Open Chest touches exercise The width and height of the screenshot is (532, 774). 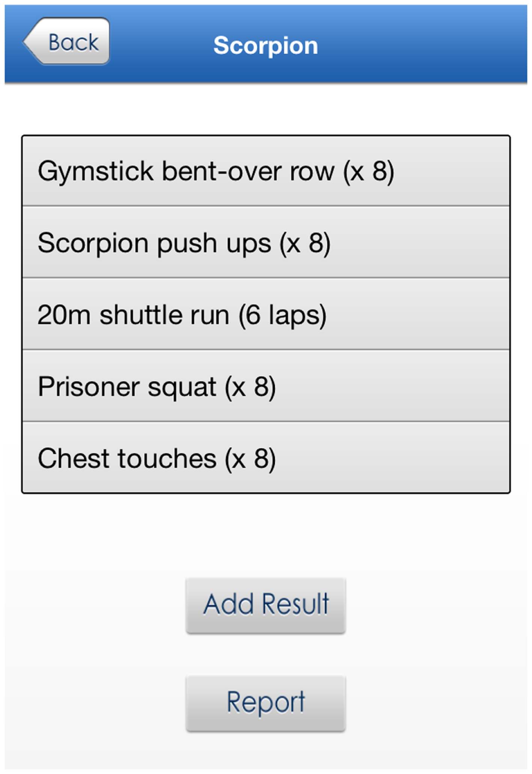click(265, 458)
